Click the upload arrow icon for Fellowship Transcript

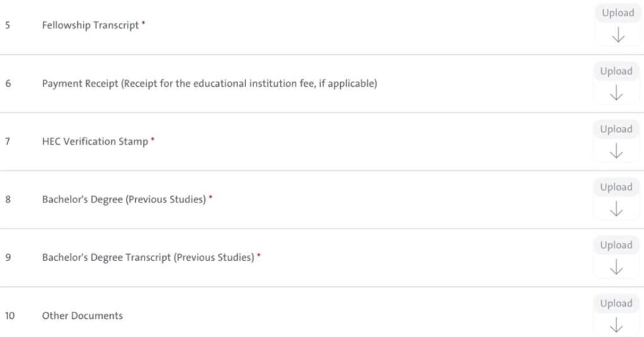pyautogui.click(x=618, y=35)
